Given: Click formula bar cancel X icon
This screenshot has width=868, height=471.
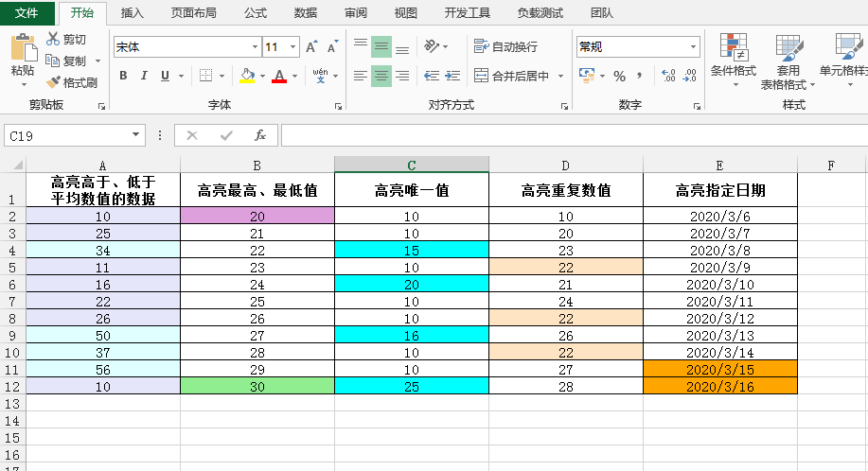Looking at the screenshot, I should coord(192,135).
